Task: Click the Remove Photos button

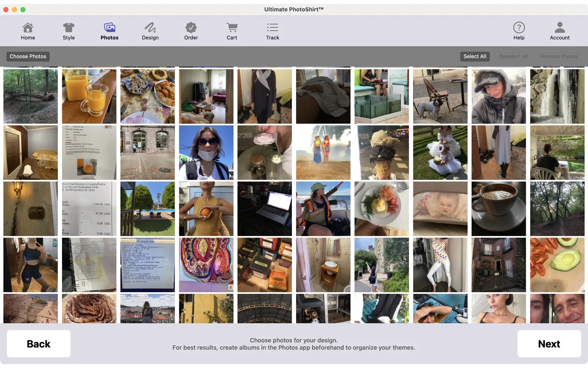Action: coord(559,56)
